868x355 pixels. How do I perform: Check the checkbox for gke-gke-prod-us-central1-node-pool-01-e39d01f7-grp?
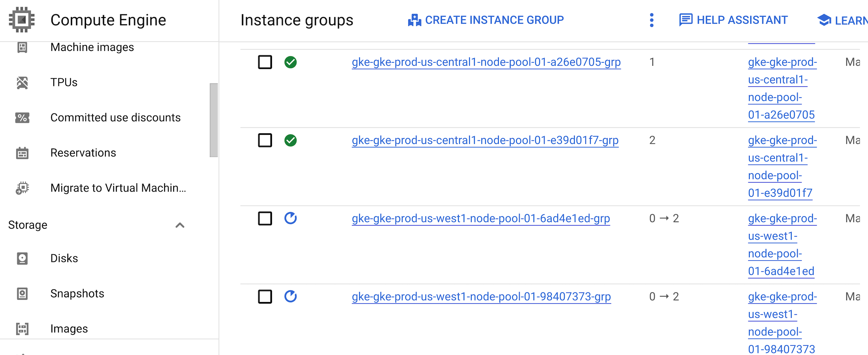265,141
